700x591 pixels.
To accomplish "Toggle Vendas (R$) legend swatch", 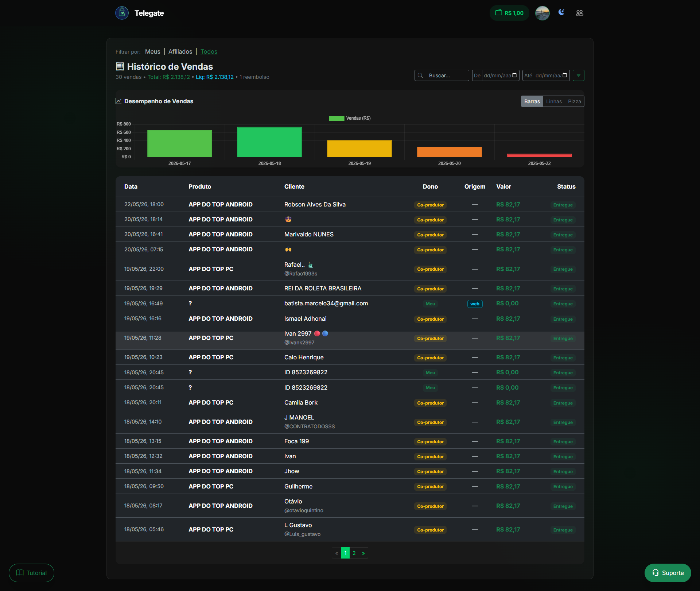I will [337, 118].
